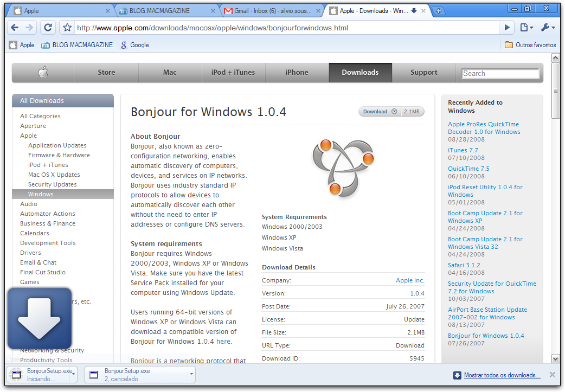This screenshot has width=565, height=392.
Task: Click the Bonjour logo image
Action: [x=343, y=169]
